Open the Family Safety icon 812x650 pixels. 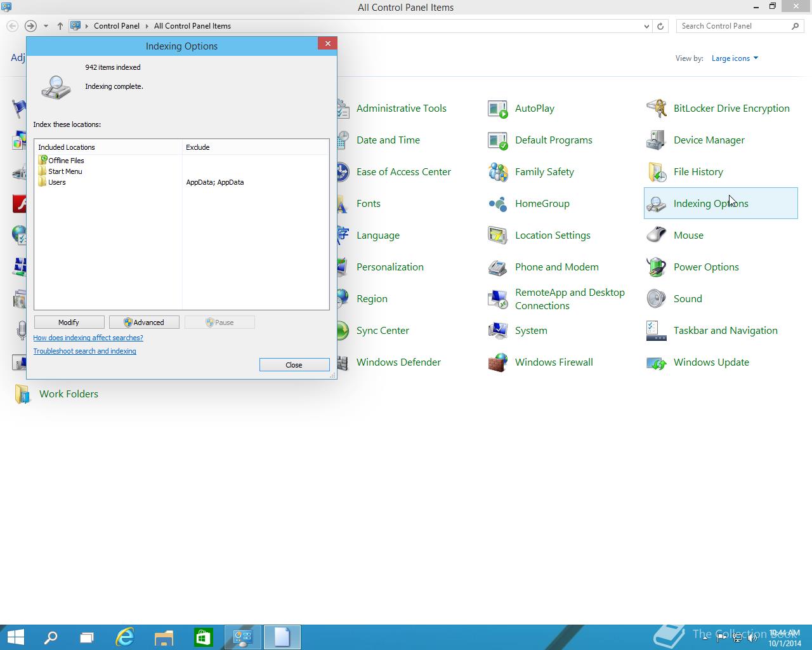(x=498, y=172)
